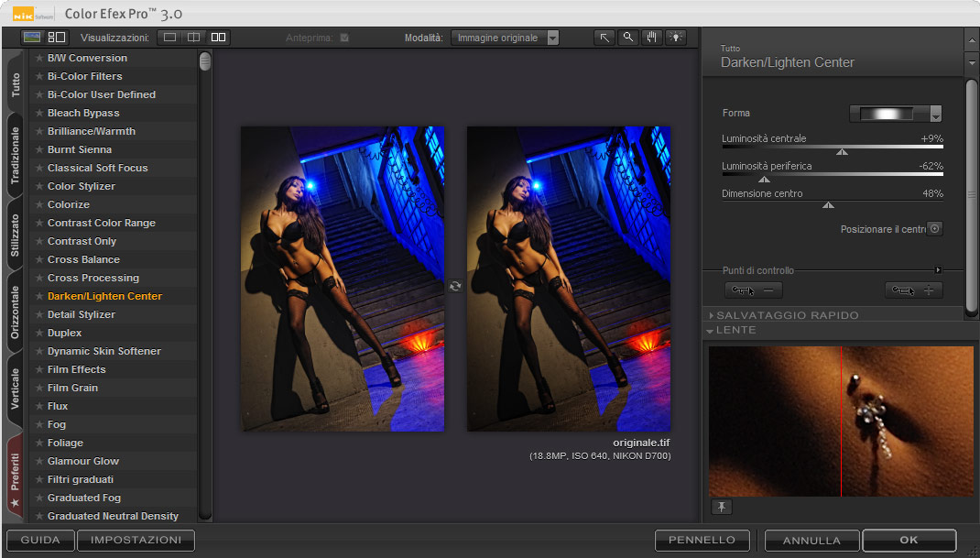Screen dimensions: 980x558
Task: Expand the Punti di controllo arrow
Action: [x=938, y=270]
